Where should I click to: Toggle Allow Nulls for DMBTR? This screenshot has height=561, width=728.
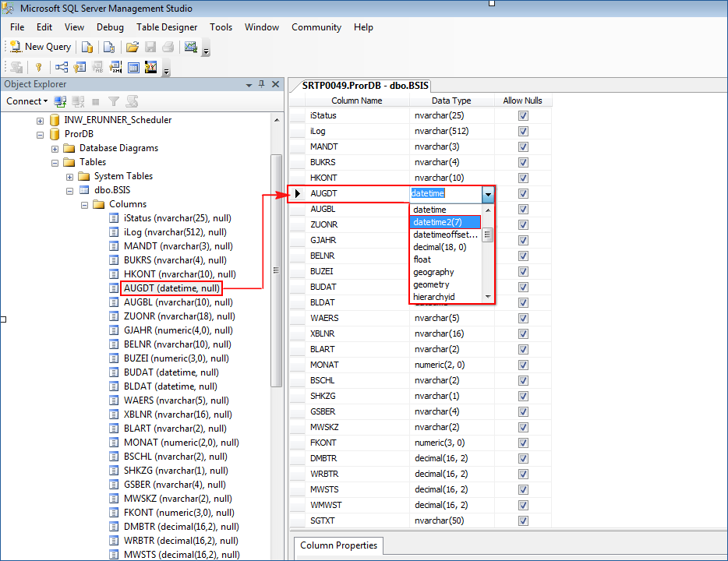click(x=523, y=458)
